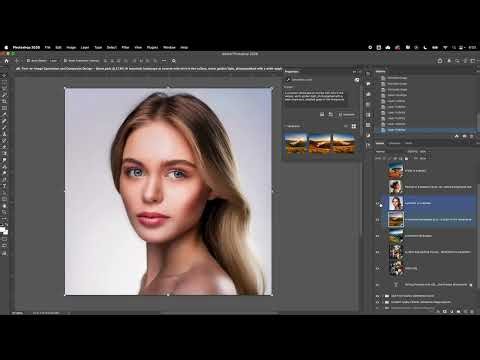Select the Rectangular Marquee tool
This screenshot has height=360, width=480.
pyautogui.click(x=4, y=82)
